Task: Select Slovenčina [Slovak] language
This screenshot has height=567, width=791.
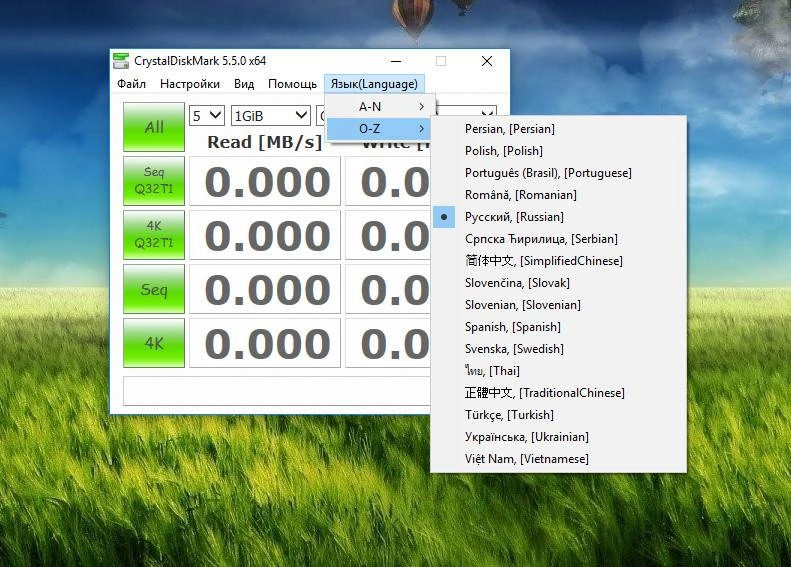Action: point(558,283)
